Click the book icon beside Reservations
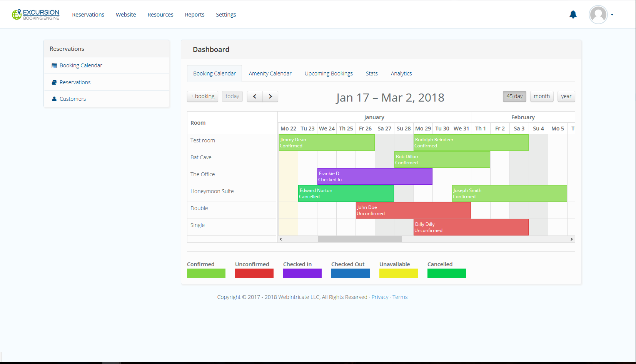 click(x=54, y=82)
